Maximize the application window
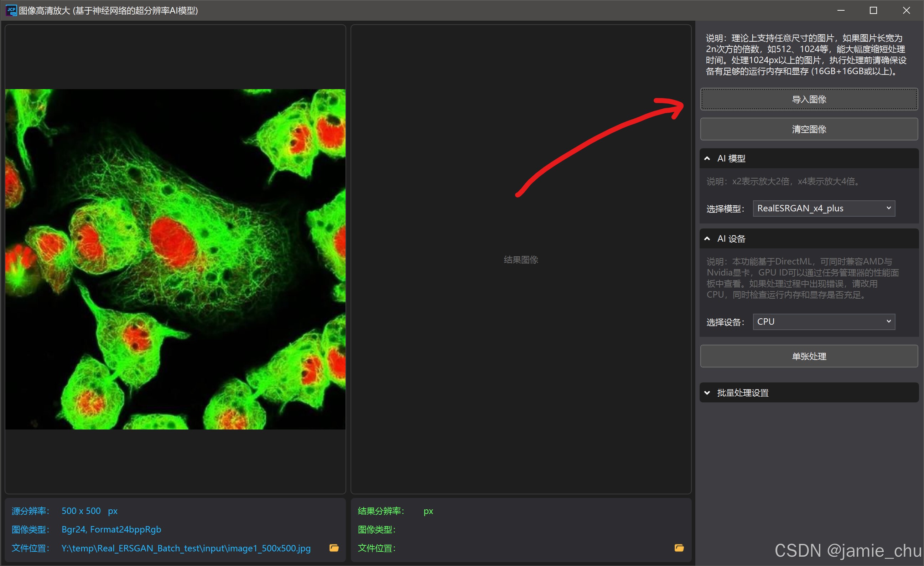924x566 pixels. [x=873, y=10]
